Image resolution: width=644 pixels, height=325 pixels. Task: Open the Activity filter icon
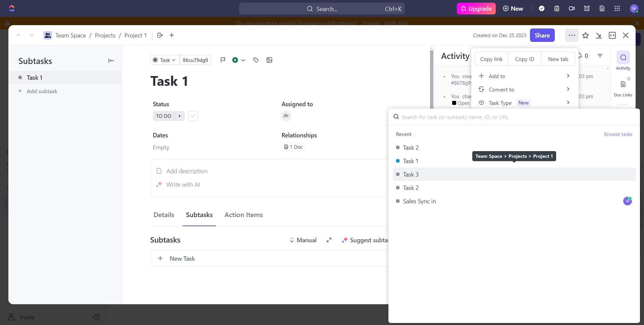click(x=600, y=56)
